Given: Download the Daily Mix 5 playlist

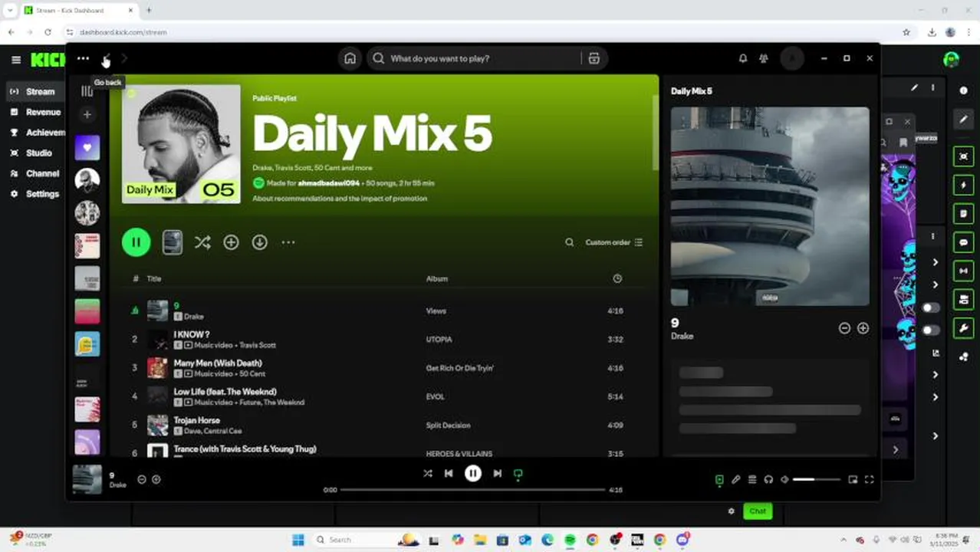Looking at the screenshot, I should point(260,242).
